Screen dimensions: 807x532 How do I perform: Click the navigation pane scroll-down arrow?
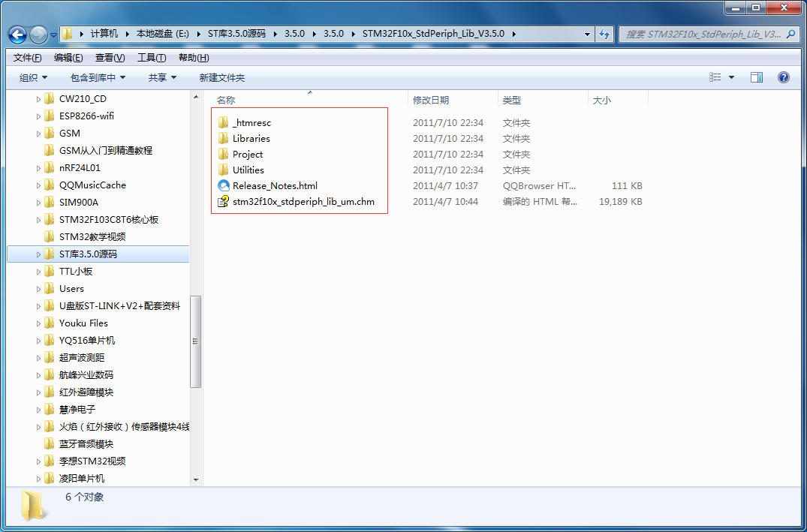pos(196,479)
